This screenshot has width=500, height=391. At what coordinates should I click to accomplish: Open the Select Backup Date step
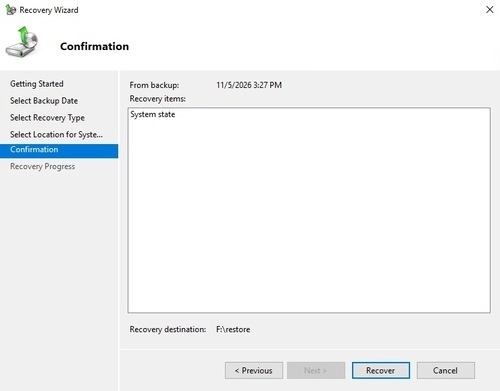44,101
